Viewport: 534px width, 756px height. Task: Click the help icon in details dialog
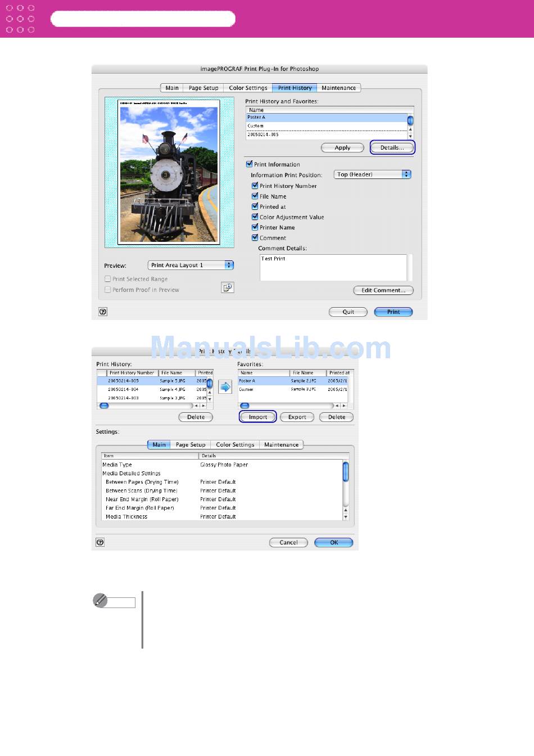100,542
